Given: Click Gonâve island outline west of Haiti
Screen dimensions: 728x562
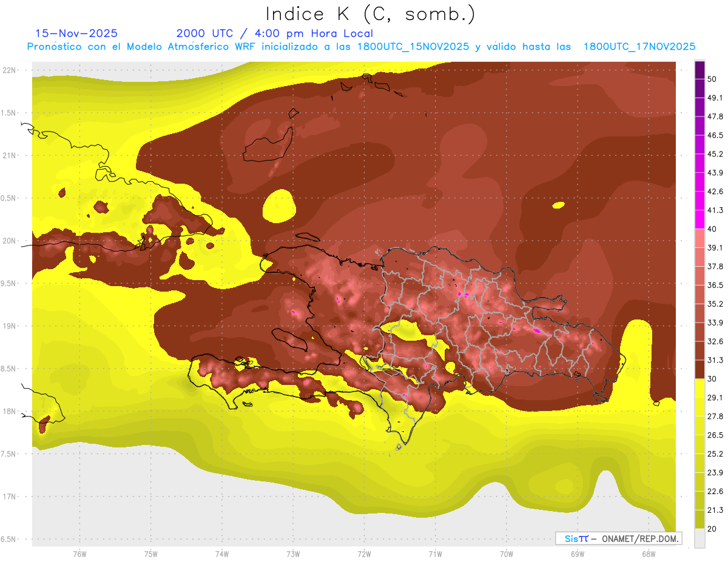Looking at the screenshot, I should click(x=289, y=339).
